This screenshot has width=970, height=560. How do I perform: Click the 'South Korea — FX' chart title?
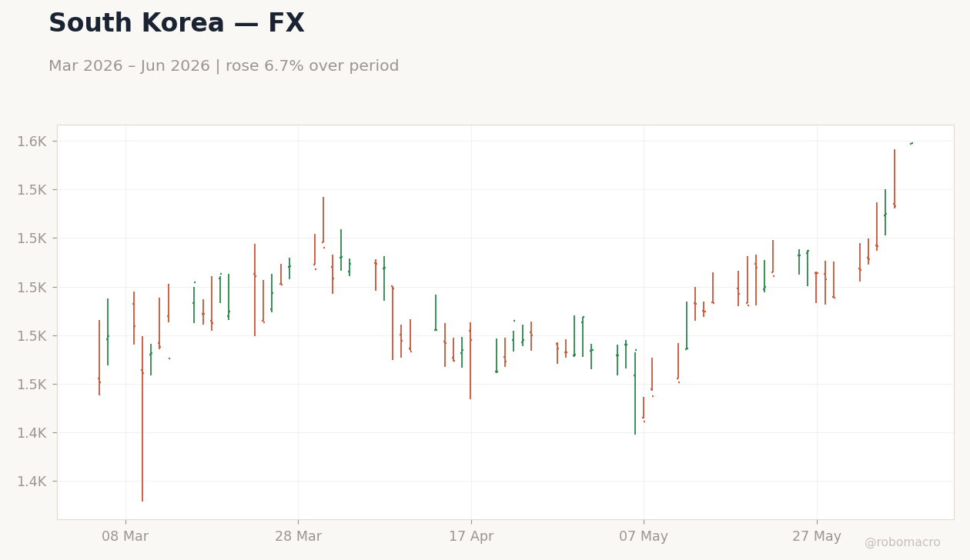pyautogui.click(x=176, y=24)
